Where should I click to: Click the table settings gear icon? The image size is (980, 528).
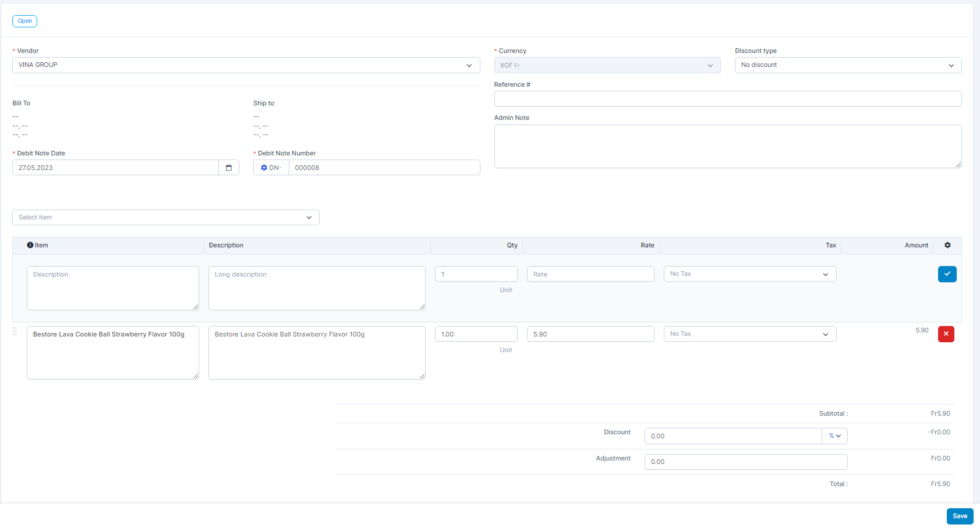point(947,245)
